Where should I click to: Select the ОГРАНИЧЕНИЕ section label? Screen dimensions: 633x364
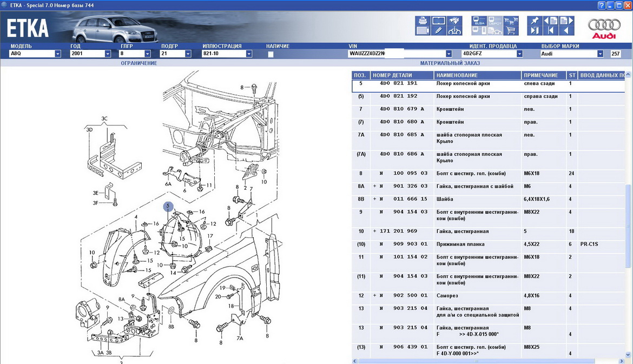(x=139, y=63)
